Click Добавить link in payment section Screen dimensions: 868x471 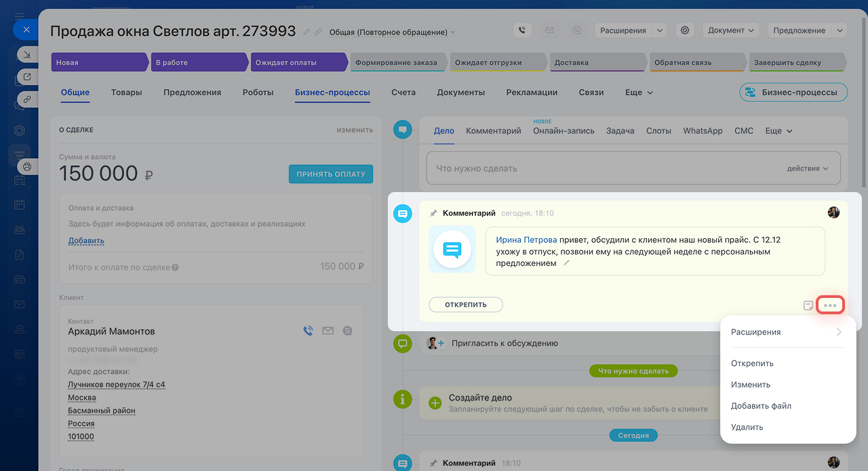tap(86, 241)
